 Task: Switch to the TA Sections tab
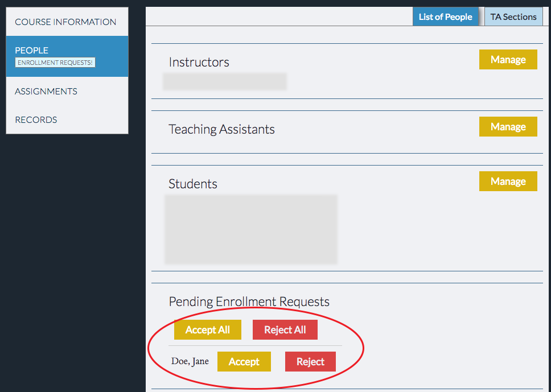pyautogui.click(x=513, y=16)
